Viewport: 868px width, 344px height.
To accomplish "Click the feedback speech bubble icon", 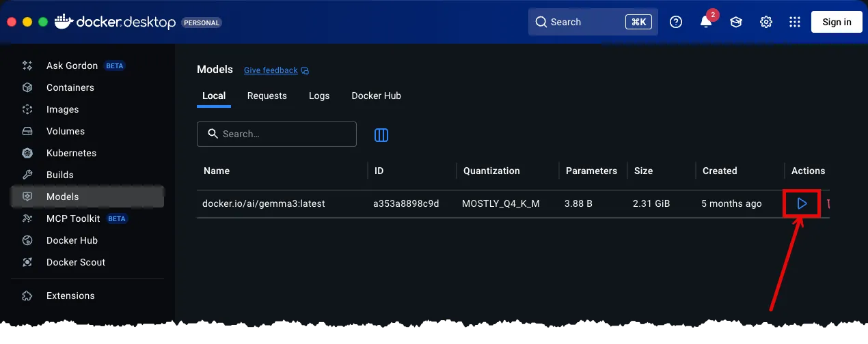I will point(306,70).
